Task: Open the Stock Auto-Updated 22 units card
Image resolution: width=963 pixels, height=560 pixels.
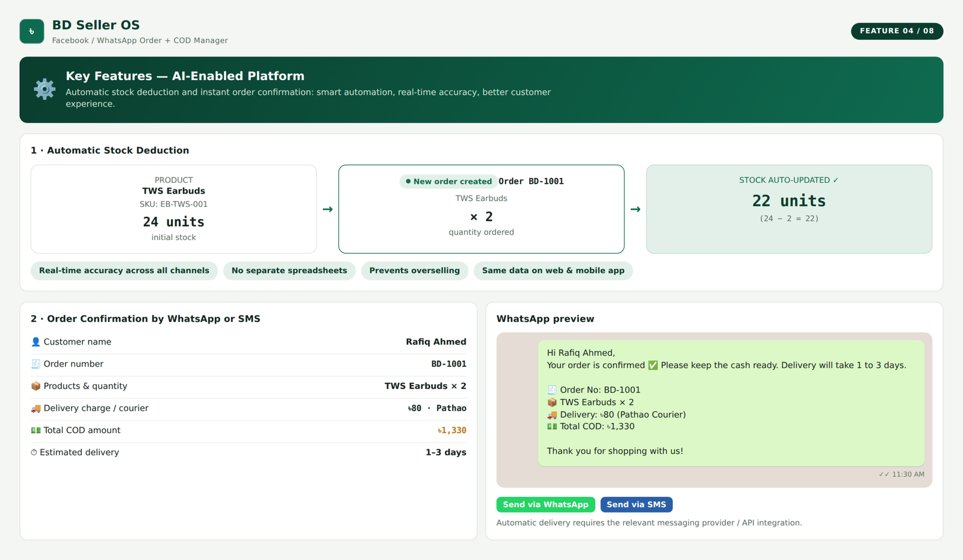Action: click(x=789, y=209)
